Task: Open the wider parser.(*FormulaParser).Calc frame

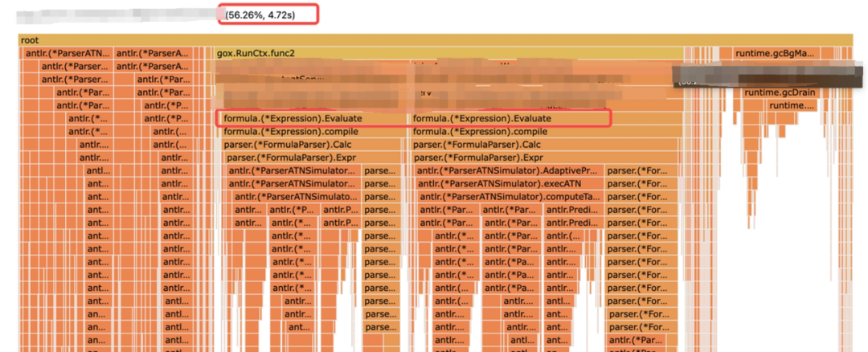Action: click(x=545, y=145)
